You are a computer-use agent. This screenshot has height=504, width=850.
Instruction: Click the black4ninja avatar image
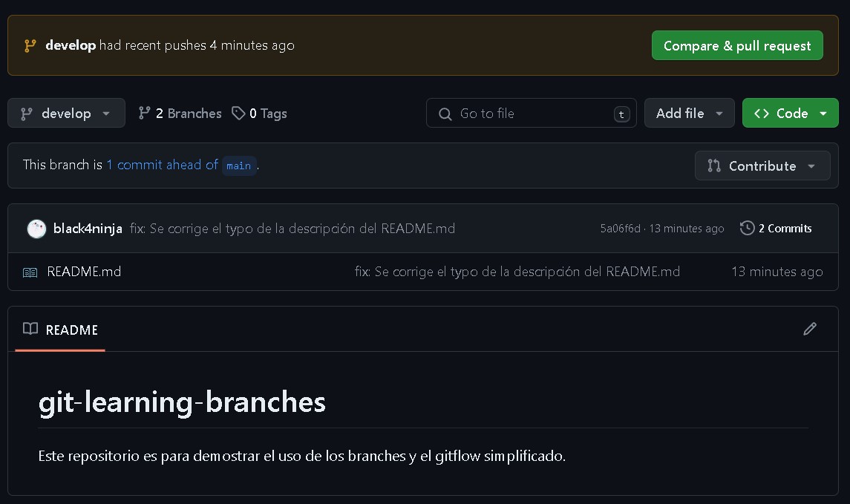(36, 229)
